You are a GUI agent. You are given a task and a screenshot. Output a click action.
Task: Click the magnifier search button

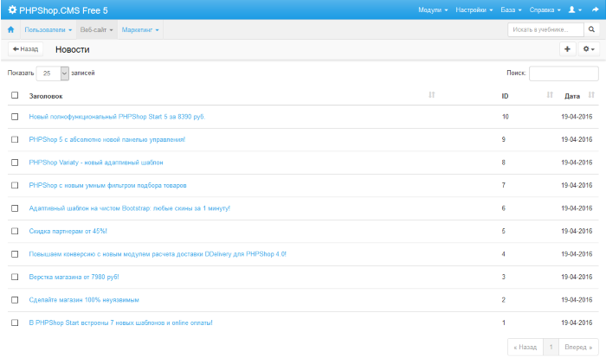point(591,29)
